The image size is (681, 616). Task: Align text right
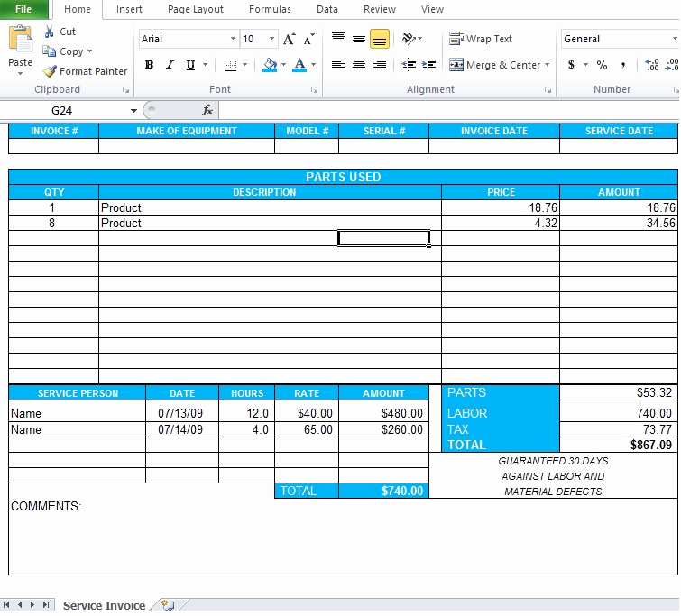pyautogui.click(x=380, y=65)
